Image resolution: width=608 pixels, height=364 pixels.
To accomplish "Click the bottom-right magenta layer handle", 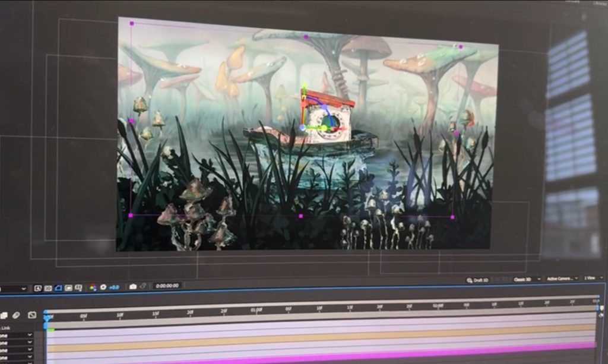I will (x=452, y=217).
